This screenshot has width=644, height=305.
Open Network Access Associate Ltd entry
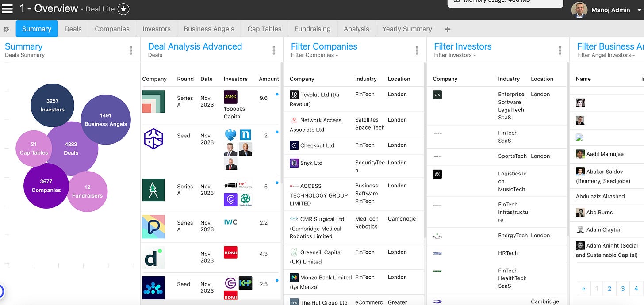pos(316,125)
